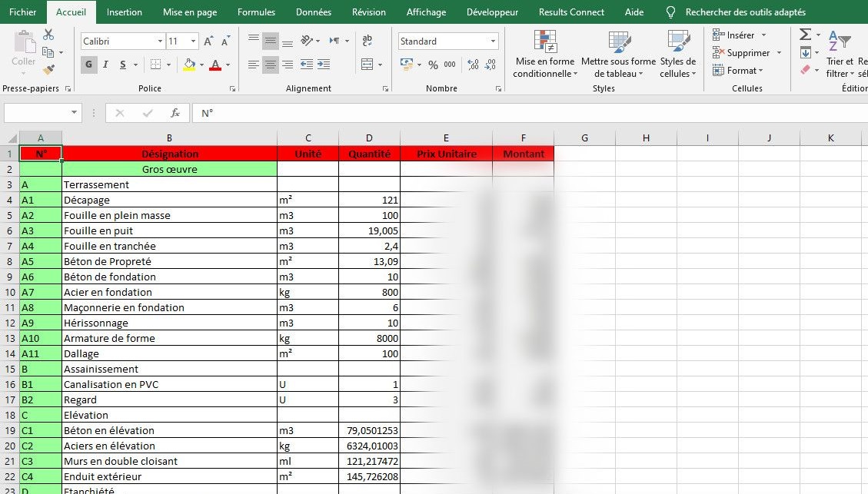Click the insert function fx icon

click(175, 113)
